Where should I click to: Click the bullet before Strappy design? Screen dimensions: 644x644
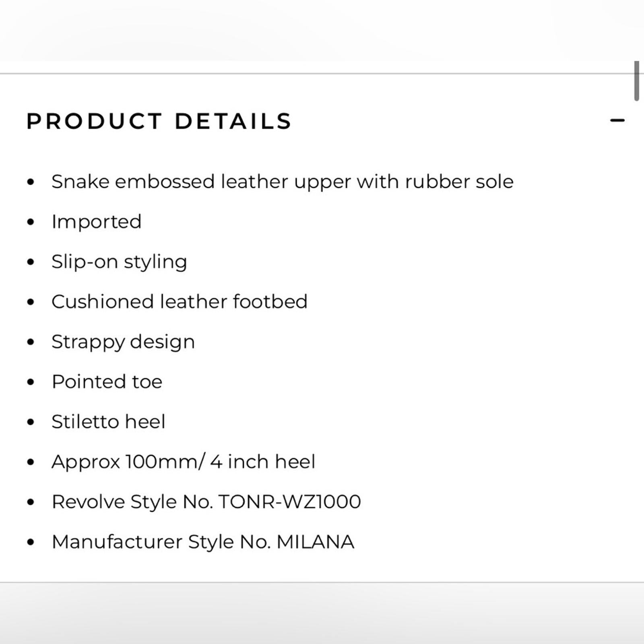click(x=31, y=342)
